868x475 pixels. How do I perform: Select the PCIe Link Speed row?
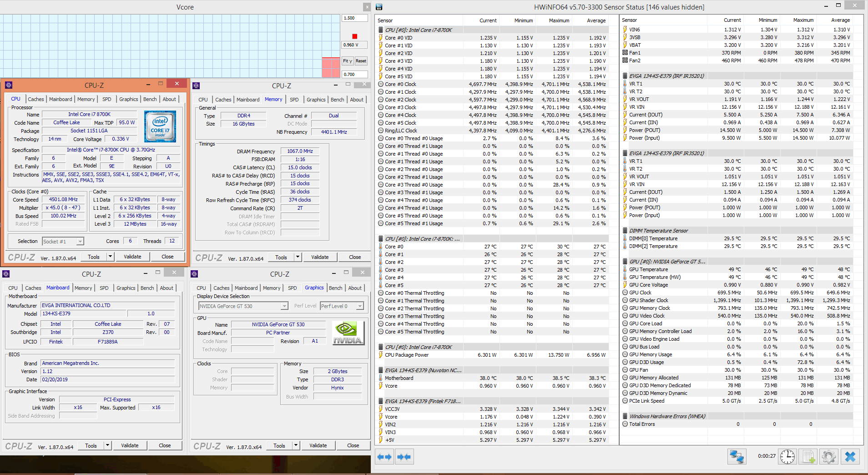(737, 401)
